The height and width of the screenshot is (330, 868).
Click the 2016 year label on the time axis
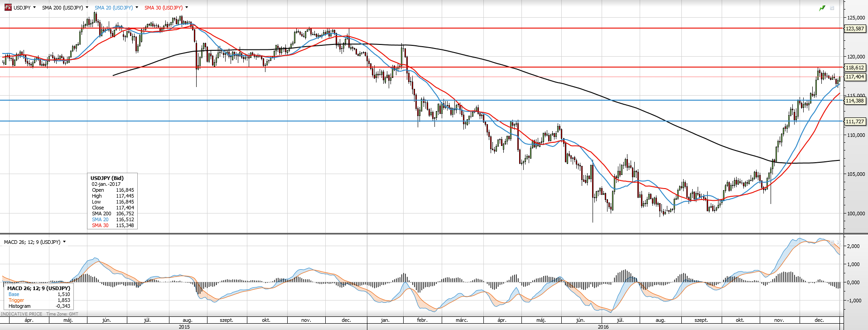coord(603,327)
